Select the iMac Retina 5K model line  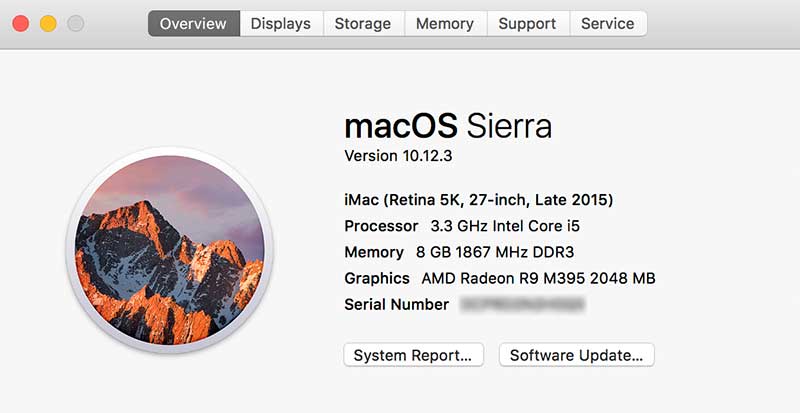tap(478, 199)
